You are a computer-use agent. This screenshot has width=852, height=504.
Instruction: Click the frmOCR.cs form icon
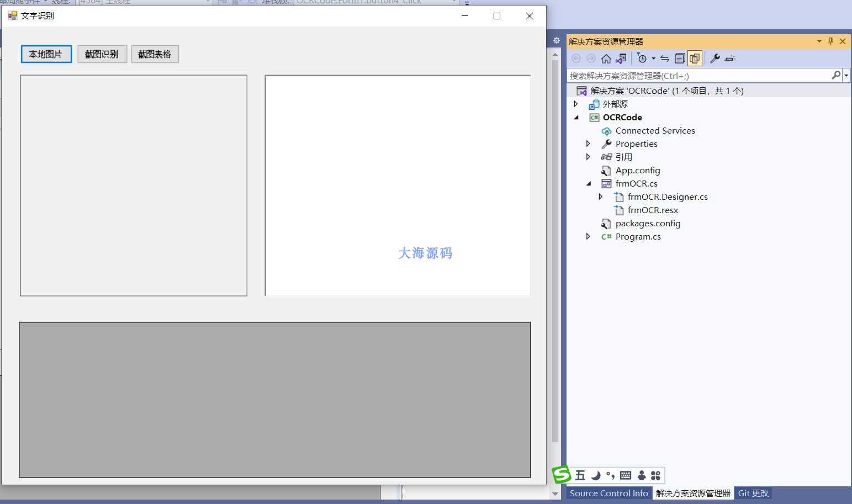[606, 183]
